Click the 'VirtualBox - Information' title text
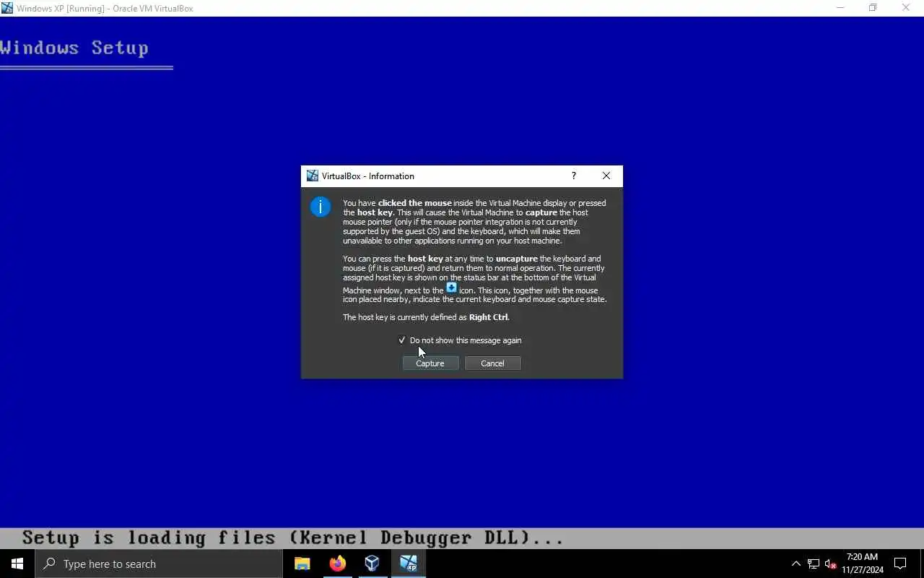This screenshot has width=924, height=578. click(x=368, y=176)
